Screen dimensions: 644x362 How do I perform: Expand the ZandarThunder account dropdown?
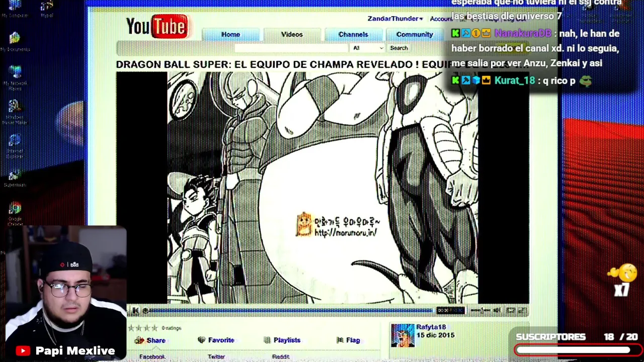pyautogui.click(x=395, y=19)
